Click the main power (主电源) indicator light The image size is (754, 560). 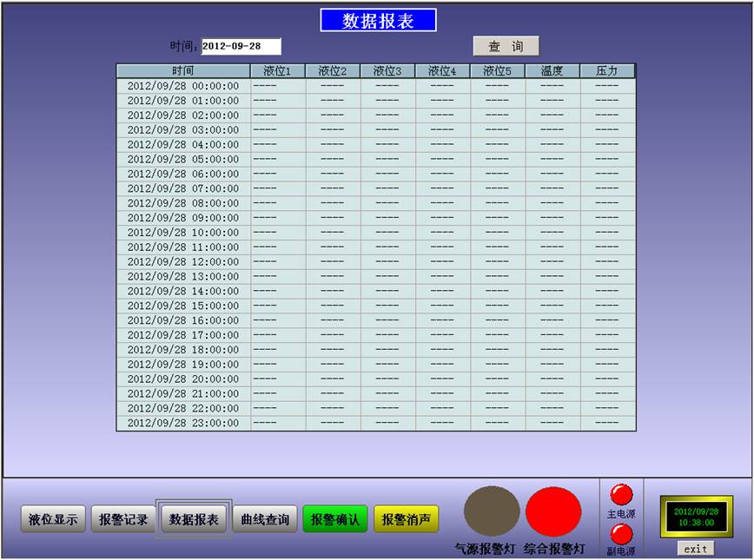coord(621,494)
